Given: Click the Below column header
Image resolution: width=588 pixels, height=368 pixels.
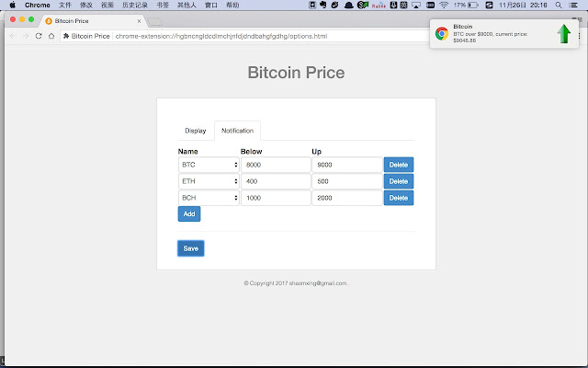Looking at the screenshot, I should coord(251,152).
